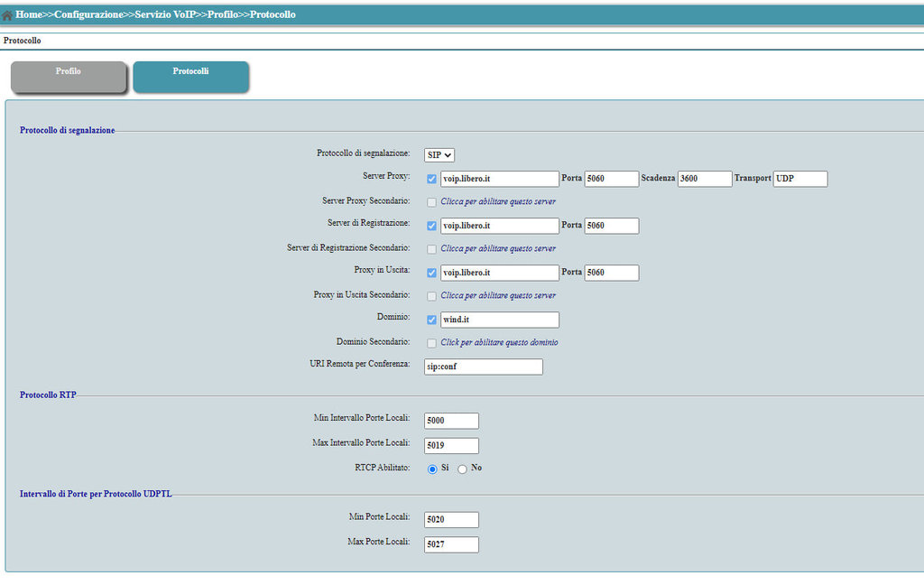
Task: Select RTCP Abilitato No radio button
Action: (x=462, y=469)
